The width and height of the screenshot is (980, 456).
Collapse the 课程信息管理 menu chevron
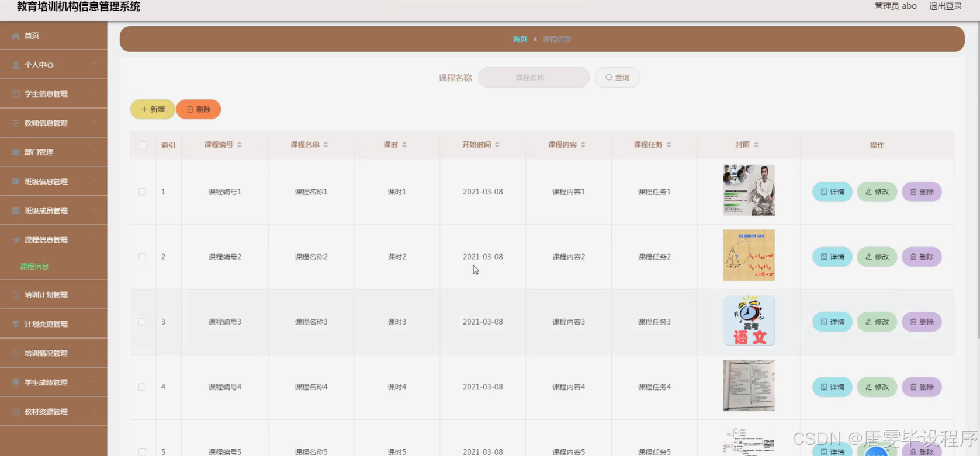tap(94, 239)
